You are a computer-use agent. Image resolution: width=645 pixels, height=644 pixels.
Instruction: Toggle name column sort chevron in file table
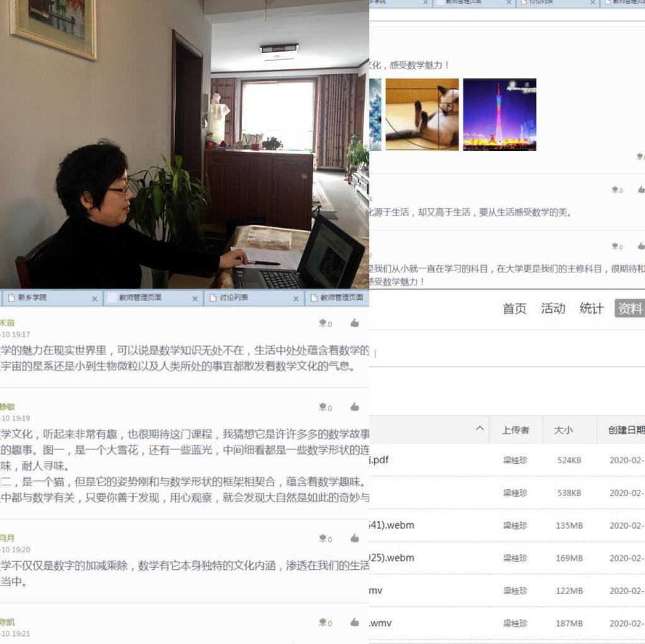click(x=479, y=429)
